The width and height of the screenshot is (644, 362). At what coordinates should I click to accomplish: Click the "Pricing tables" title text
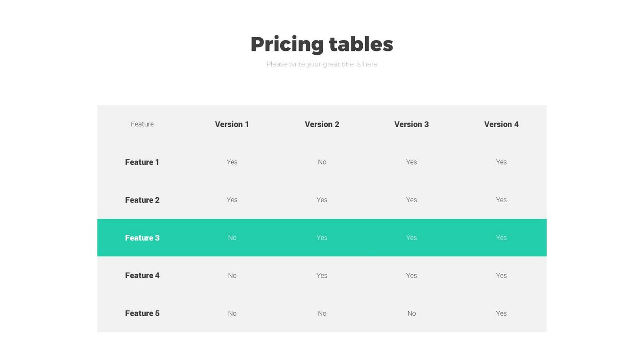click(x=322, y=44)
